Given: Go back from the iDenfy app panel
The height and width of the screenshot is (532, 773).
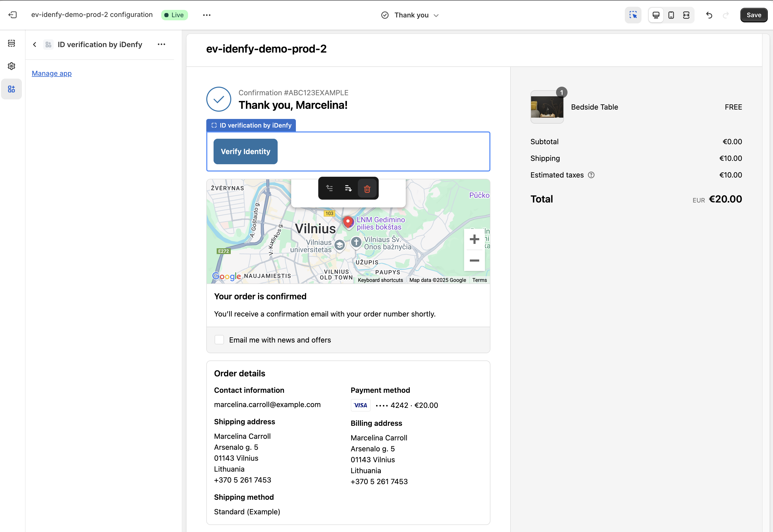Looking at the screenshot, I should click(35, 44).
